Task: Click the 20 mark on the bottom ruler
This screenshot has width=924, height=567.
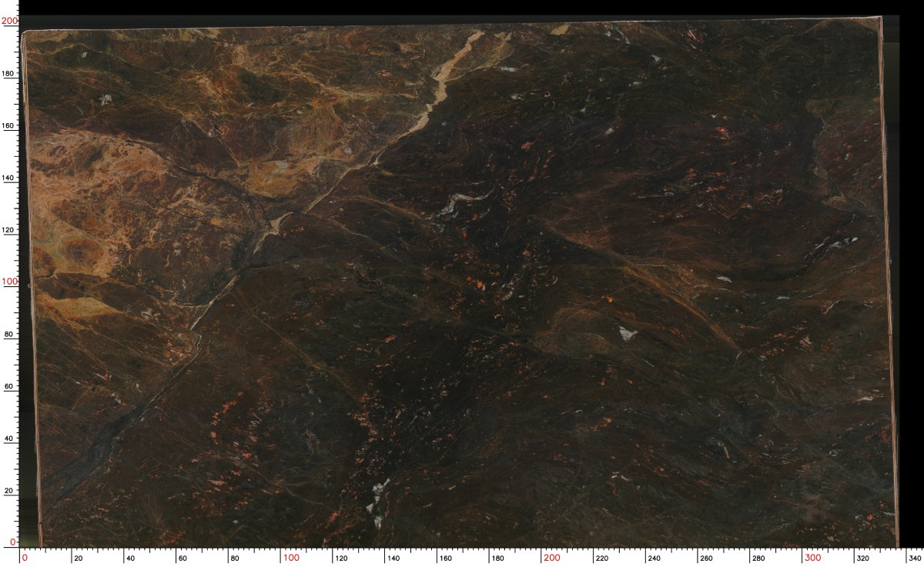Action: coord(77,559)
